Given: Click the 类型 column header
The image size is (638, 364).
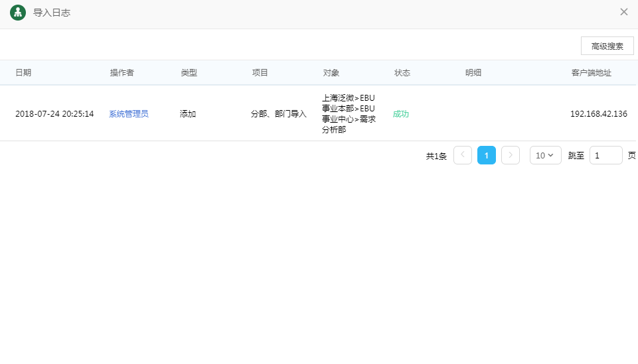Looking at the screenshot, I should pyautogui.click(x=189, y=73).
